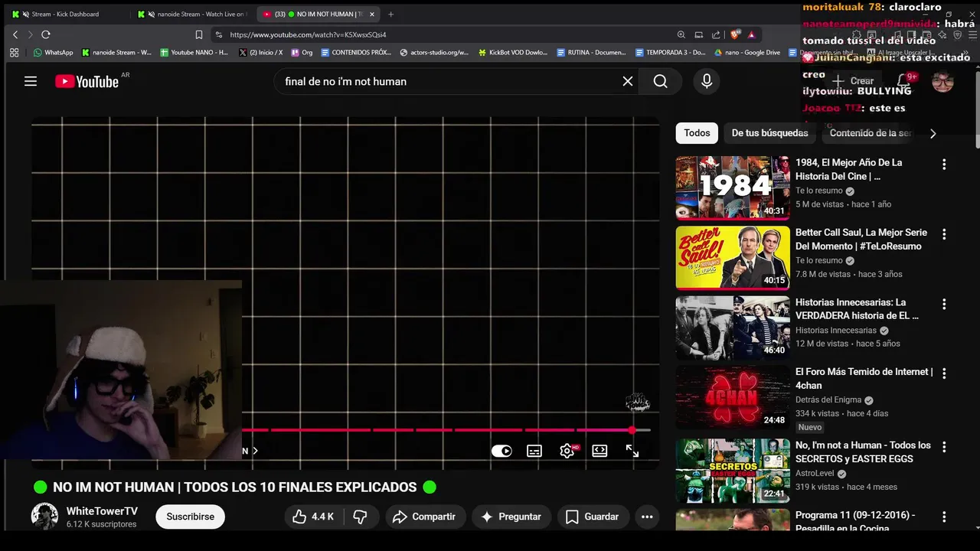Like the video (4.4 K)
Screen dimensions: 980x551
(312, 517)
